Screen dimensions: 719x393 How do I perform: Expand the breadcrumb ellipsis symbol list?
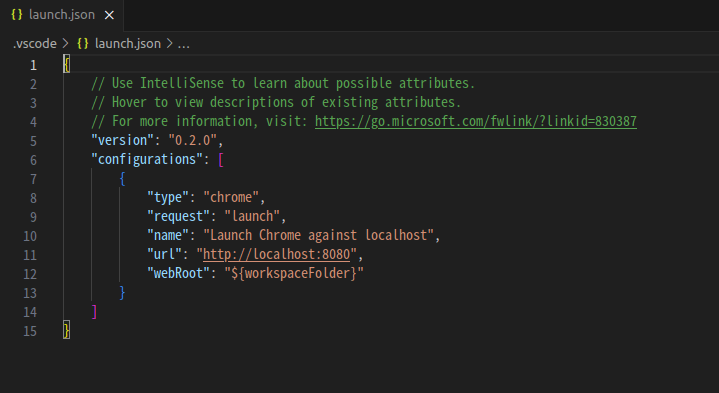183,44
